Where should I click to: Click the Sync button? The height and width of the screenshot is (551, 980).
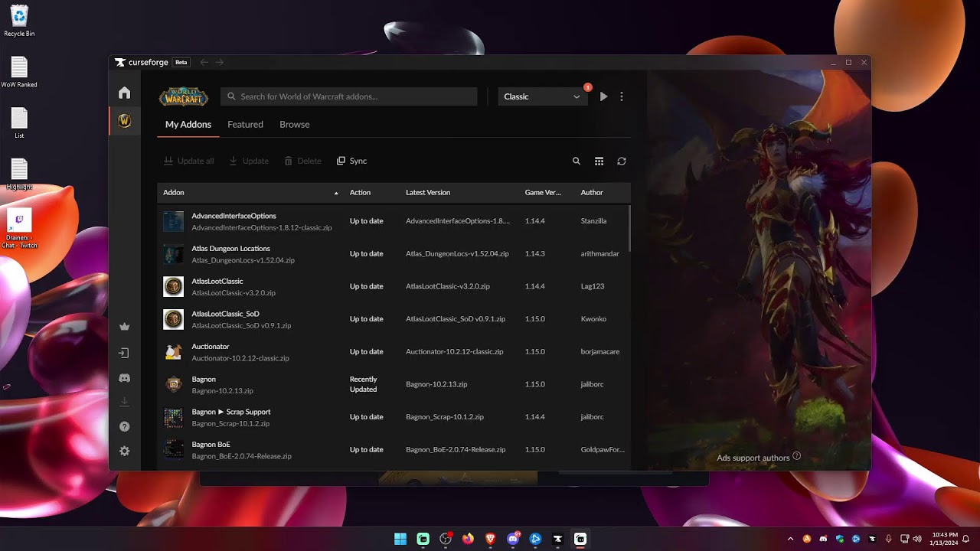[352, 161]
